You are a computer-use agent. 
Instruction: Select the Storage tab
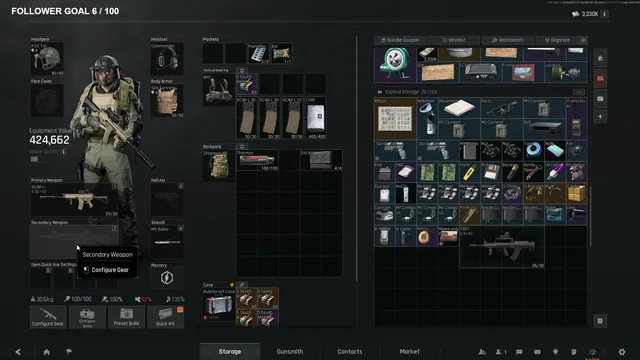(230, 351)
